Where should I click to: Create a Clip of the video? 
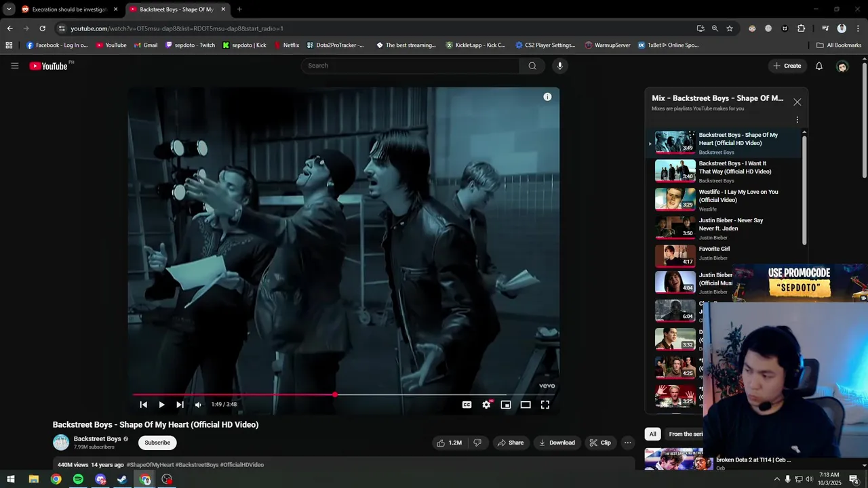pos(600,443)
